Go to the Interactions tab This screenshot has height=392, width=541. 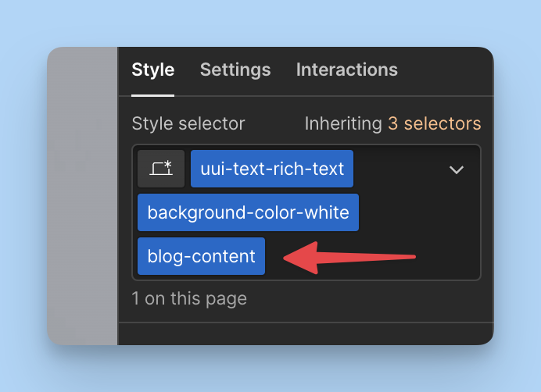click(346, 69)
